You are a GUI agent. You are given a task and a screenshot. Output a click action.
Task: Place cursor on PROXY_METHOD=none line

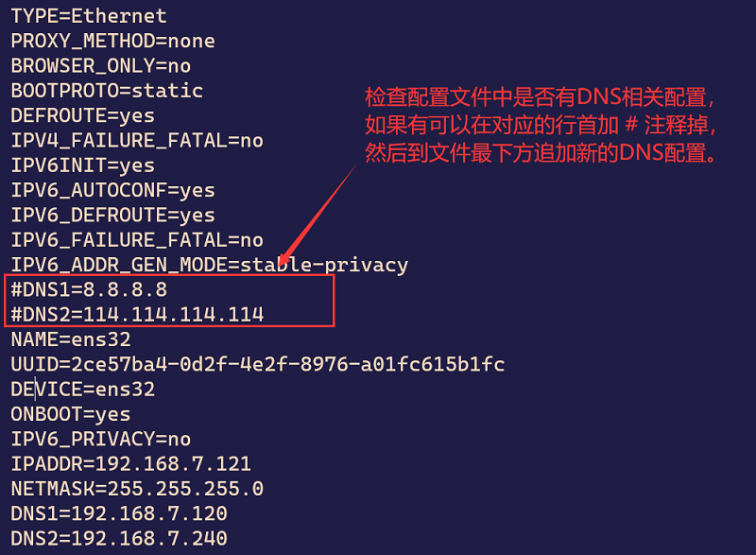point(112,41)
